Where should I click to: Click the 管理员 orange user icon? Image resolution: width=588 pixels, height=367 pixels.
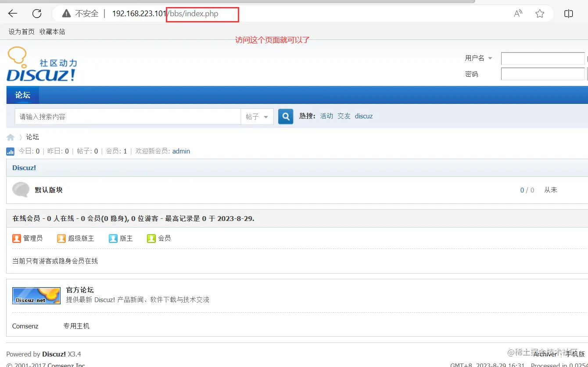tap(17, 238)
